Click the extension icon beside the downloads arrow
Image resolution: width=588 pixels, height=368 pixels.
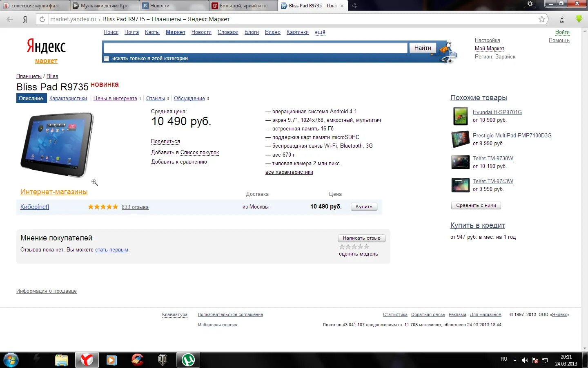click(563, 19)
